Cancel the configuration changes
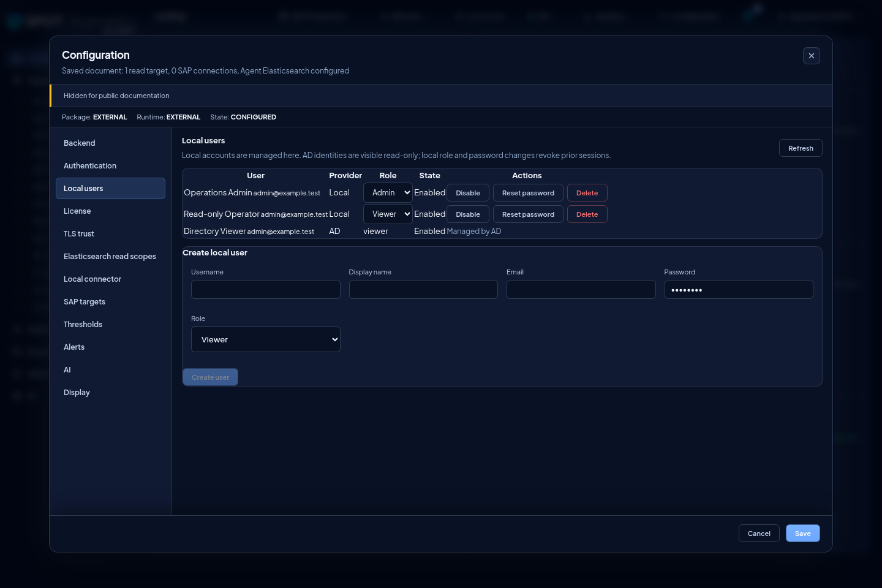 (759, 533)
